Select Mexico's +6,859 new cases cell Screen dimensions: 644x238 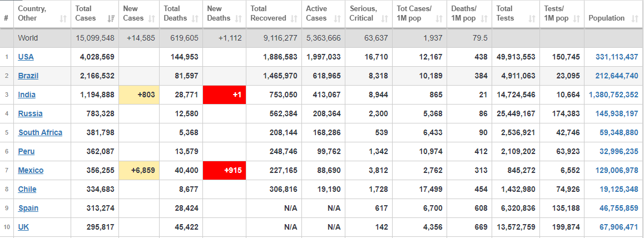coord(139,170)
